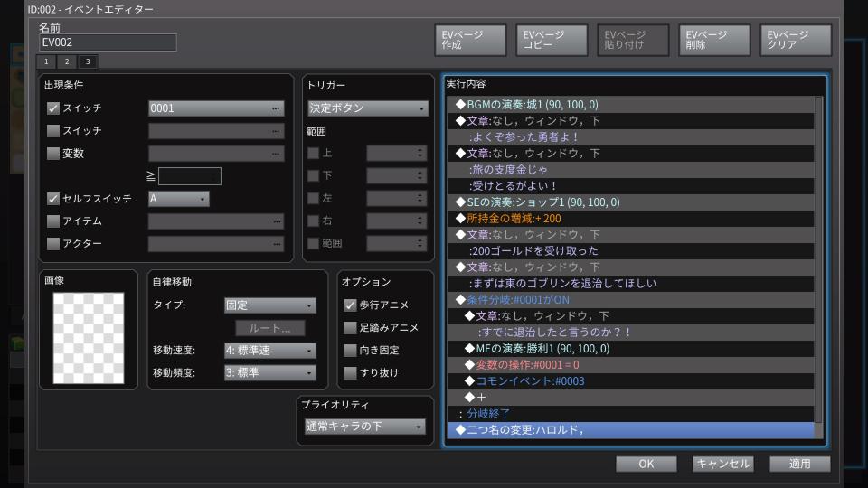This screenshot has height=488, width=868.
Task: Switch to event page tab 3
Action: click(87, 62)
